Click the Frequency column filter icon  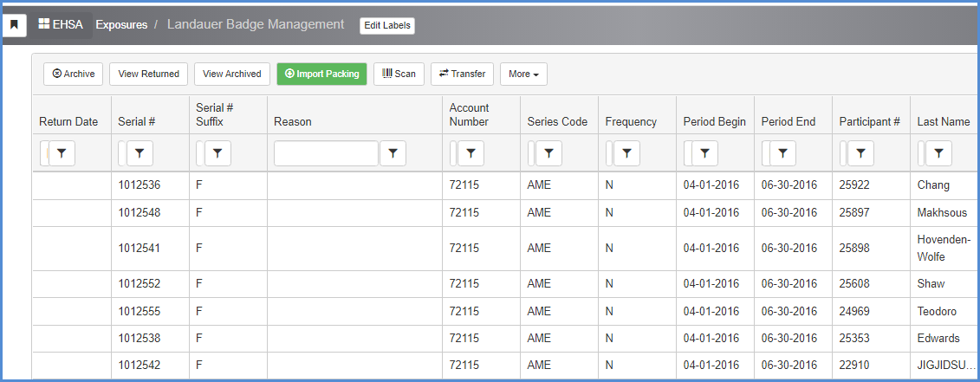tap(626, 153)
